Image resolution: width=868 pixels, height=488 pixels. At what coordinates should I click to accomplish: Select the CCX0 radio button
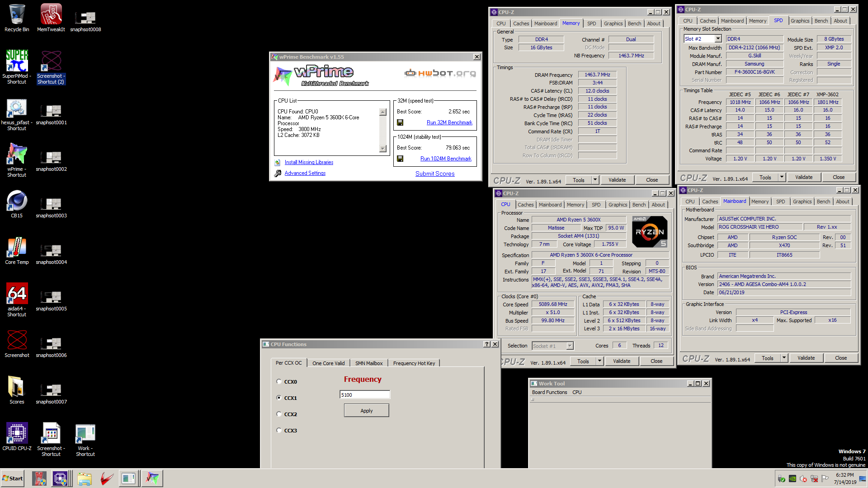(x=279, y=381)
